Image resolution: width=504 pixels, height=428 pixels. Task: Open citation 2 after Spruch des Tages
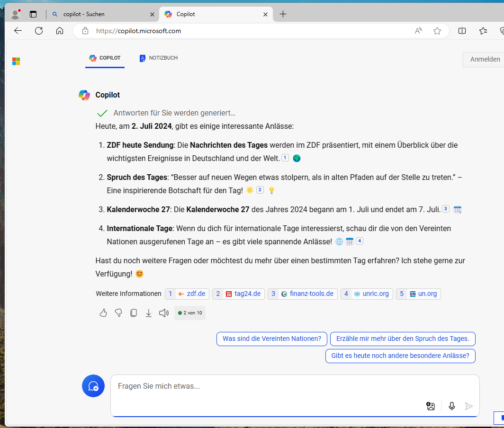click(260, 190)
